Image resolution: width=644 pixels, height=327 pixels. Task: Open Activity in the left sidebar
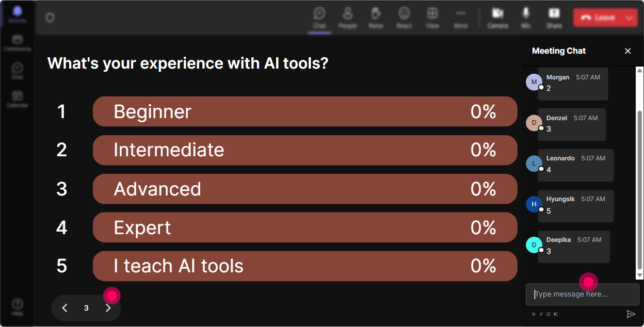(17, 14)
